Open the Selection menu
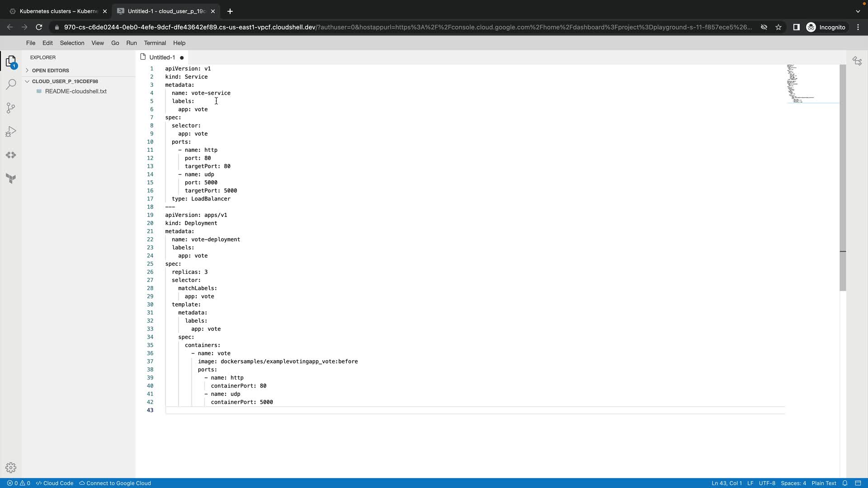The image size is (868, 488). pyautogui.click(x=72, y=43)
